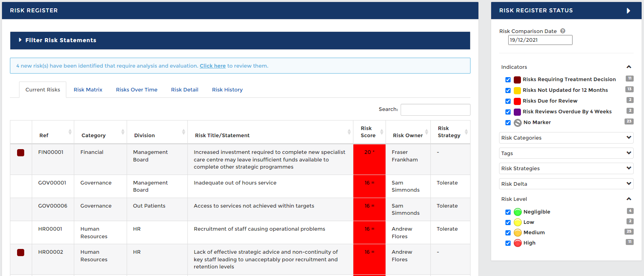Click green Negligible level circle
The image size is (644, 276).
tap(518, 212)
